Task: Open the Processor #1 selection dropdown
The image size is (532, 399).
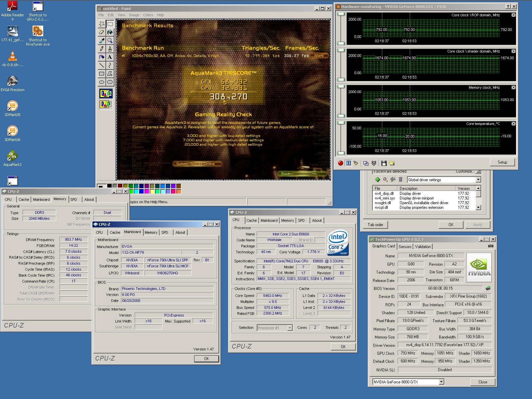Action: coord(290,328)
